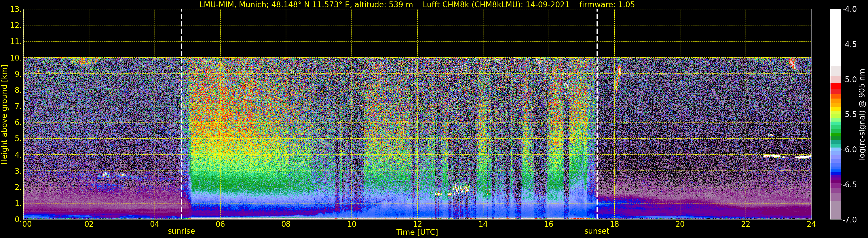Click the "Lufft CHM8k (CHM8kLMU): 14-09-2021" title text
This screenshot has width=868, height=238.
point(496,5)
